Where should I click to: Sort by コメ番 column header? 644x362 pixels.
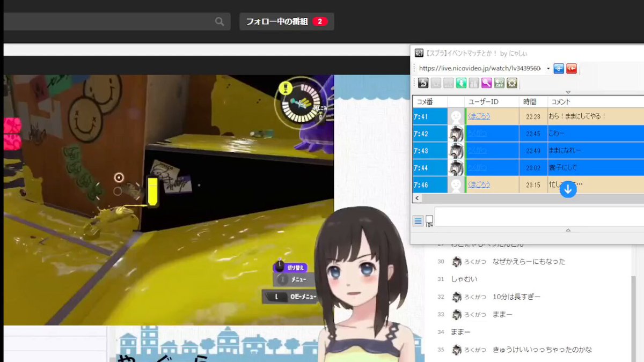(x=430, y=101)
